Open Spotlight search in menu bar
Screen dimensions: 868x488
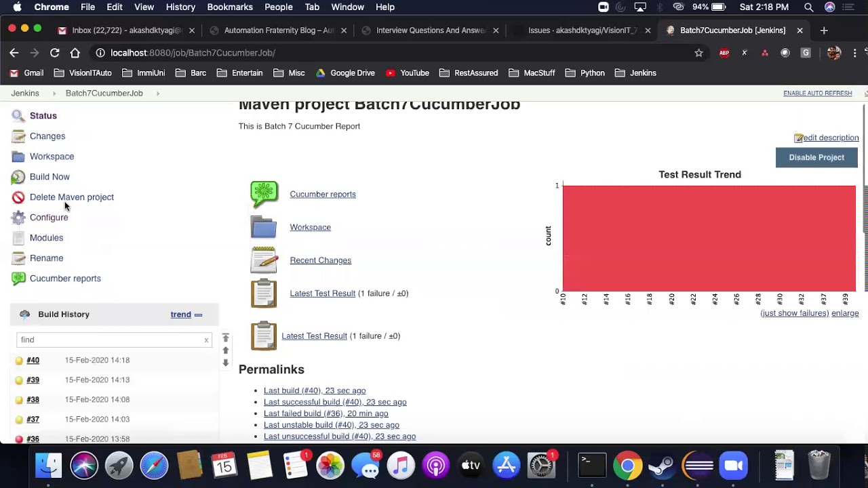[x=808, y=7]
